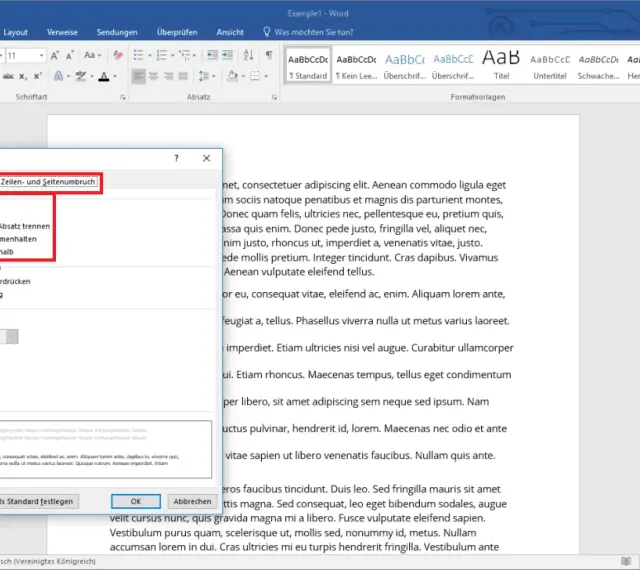
Task: Align text right
Action: (168, 76)
